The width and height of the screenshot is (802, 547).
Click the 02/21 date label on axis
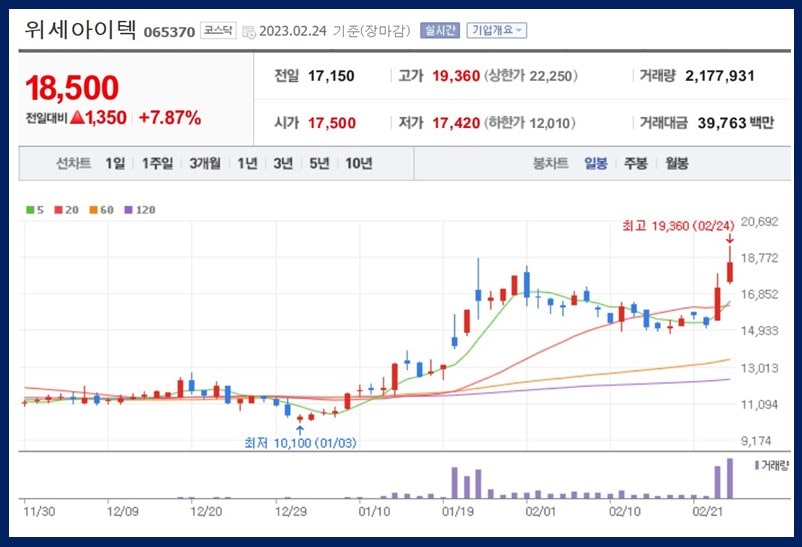click(708, 511)
